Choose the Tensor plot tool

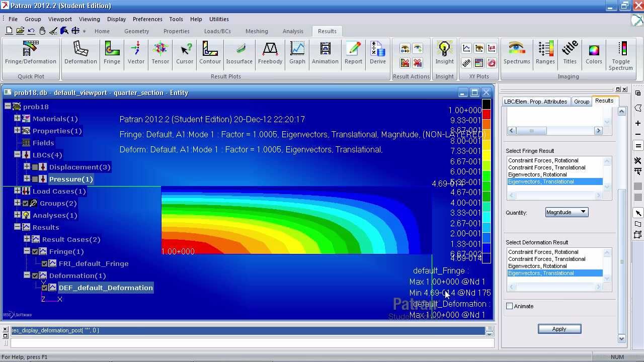(x=160, y=53)
